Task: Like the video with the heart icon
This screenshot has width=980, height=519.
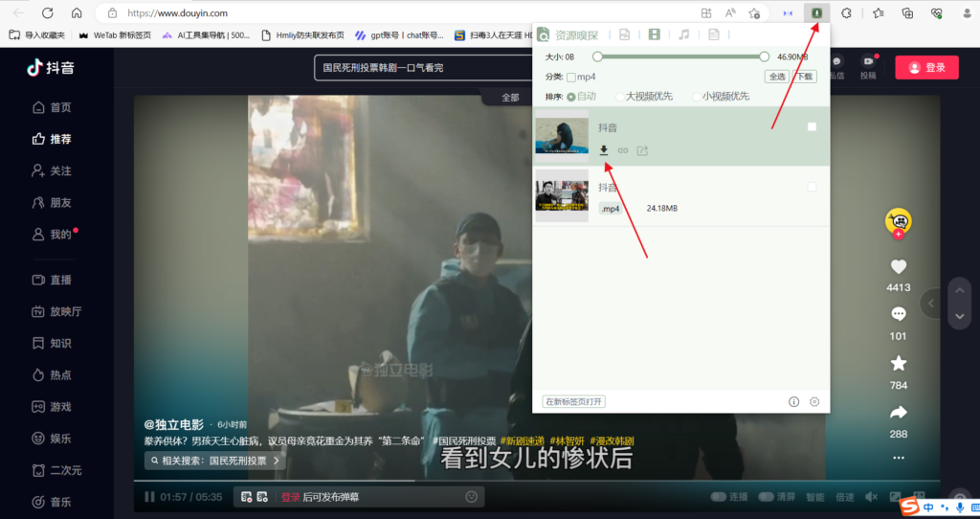Action: coord(898,267)
